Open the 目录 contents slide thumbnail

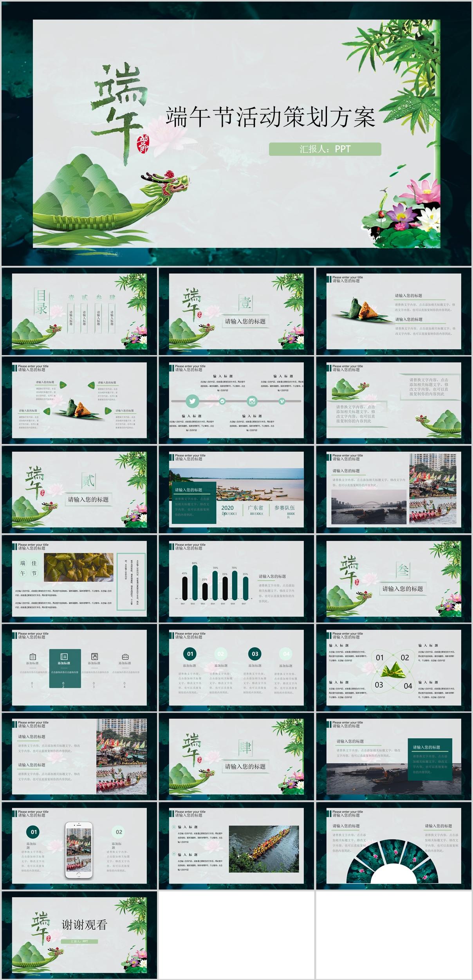[79, 311]
